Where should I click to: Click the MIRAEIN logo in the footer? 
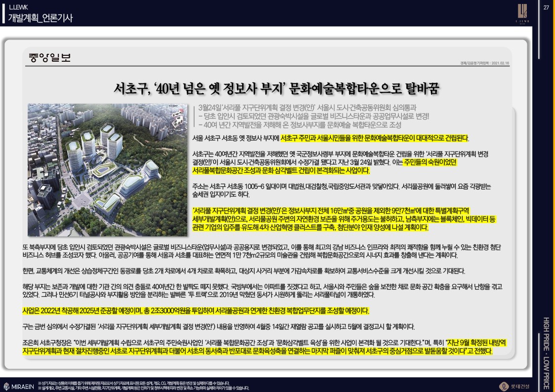(19, 386)
